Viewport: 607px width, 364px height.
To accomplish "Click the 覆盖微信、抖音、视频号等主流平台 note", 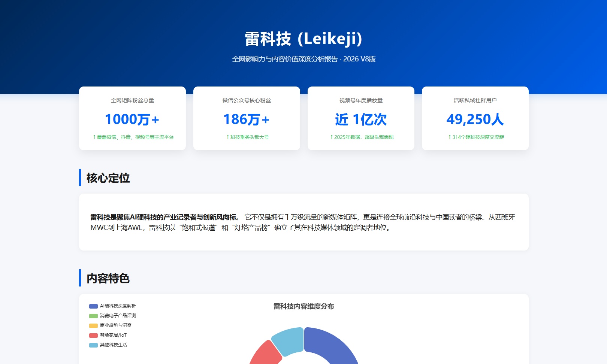I will click(x=133, y=137).
